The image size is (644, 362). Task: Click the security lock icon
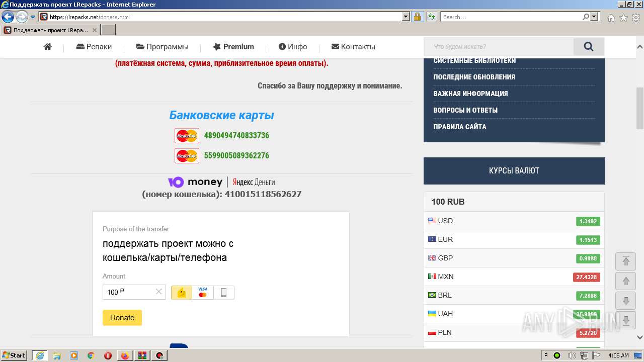tap(417, 17)
